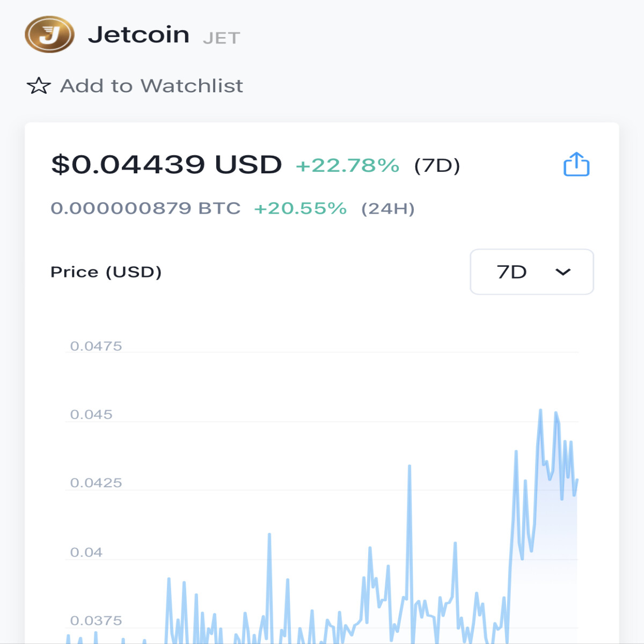This screenshot has height=644, width=644.
Task: Open the 7D timeframe dropdown
Action: click(x=532, y=272)
